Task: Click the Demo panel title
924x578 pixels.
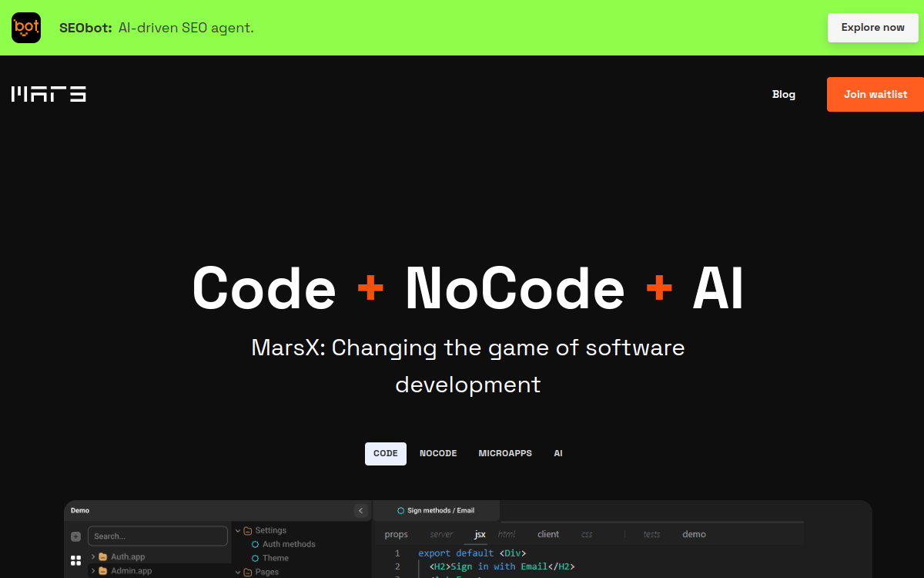Action: (80, 510)
